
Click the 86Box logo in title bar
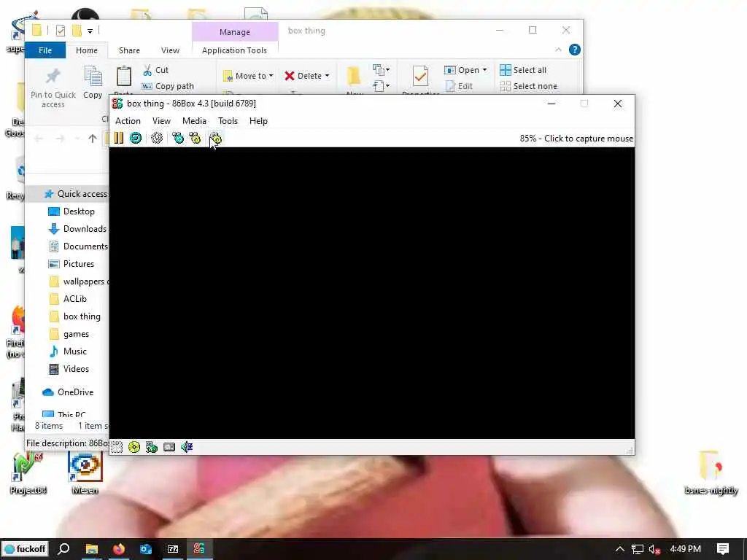click(117, 104)
